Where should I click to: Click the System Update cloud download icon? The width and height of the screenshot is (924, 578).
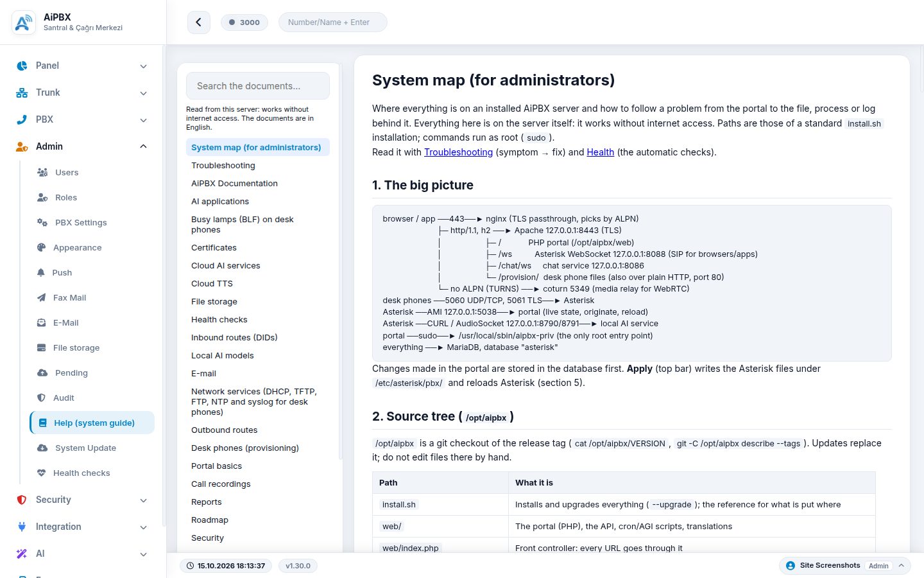tap(42, 448)
